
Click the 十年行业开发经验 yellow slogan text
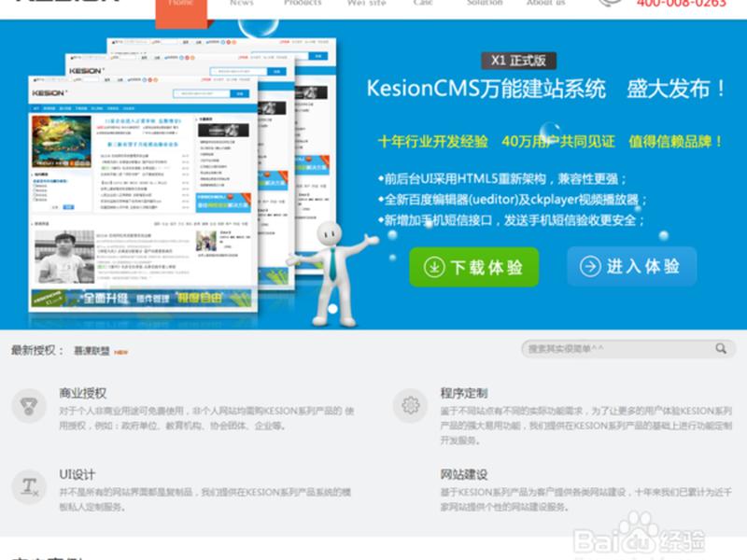432,142
